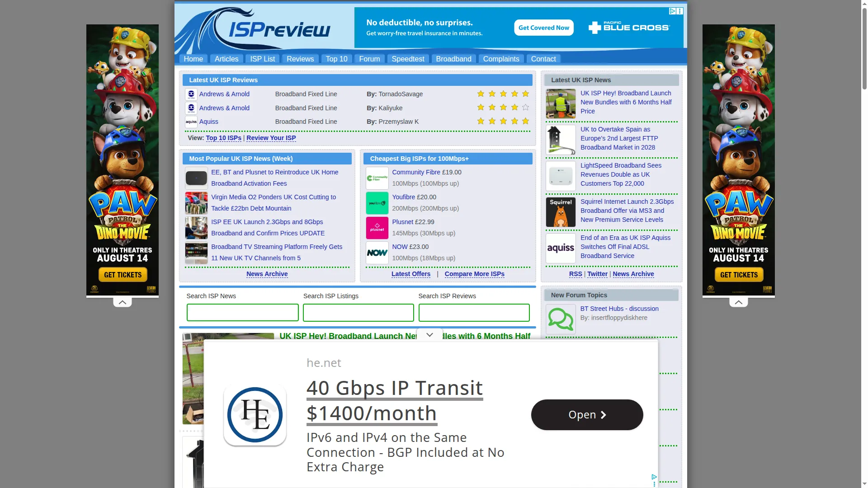Read Virgin Media O2 cost cutting article
The width and height of the screenshot is (868, 488).
click(x=274, y=203)
